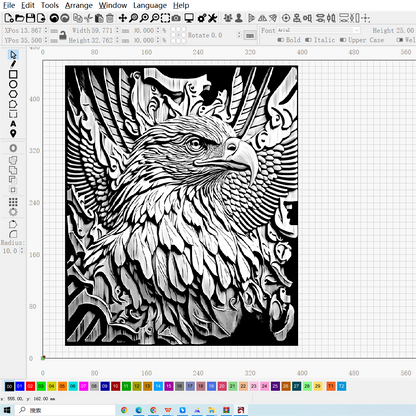Toggle the Bold switch
416x416 pixels.
click(281, 40)
